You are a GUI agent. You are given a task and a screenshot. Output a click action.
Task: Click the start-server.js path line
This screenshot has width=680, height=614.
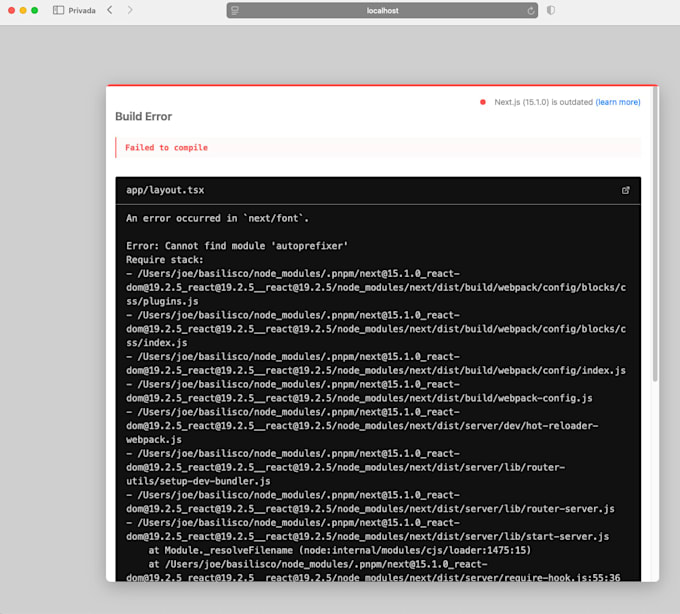pyautogui.click(x=367, y=536)
